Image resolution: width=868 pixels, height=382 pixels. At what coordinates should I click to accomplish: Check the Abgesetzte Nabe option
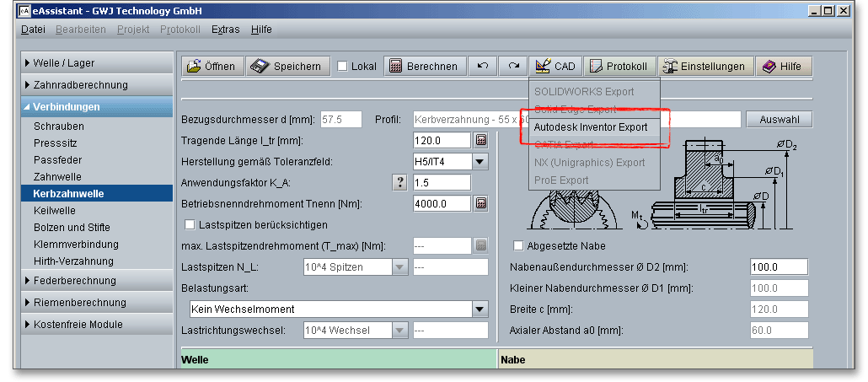coord(518,246)
